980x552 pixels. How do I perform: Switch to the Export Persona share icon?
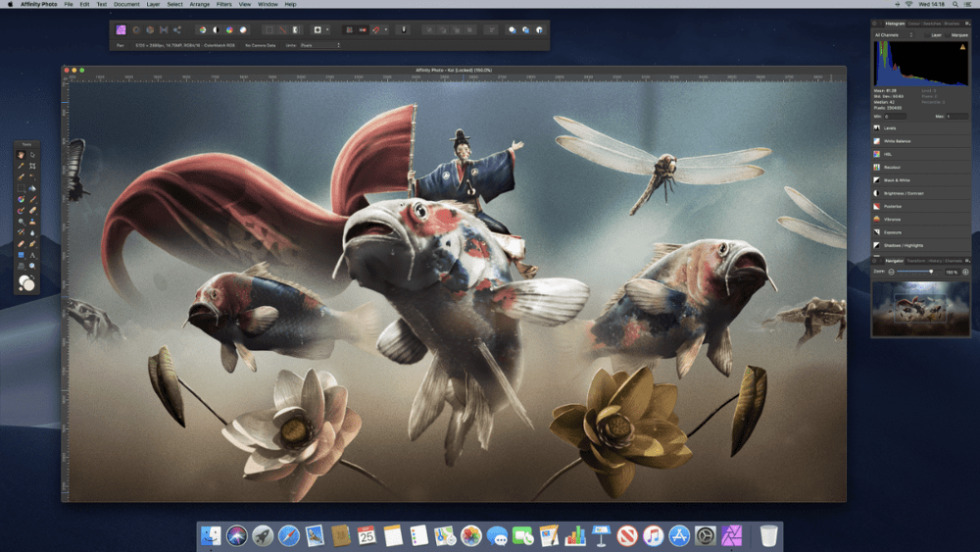[176, 29]
